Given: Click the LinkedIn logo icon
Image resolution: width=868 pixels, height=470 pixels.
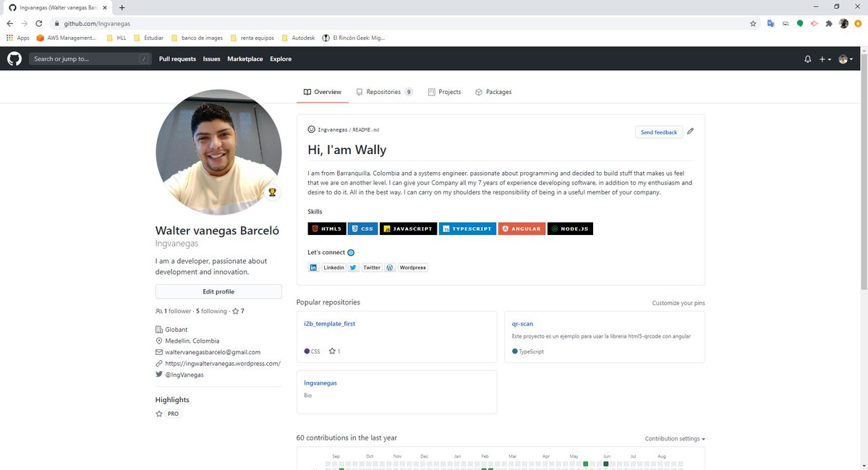Looking at the screenshot, I should click(x=313, y=268).
